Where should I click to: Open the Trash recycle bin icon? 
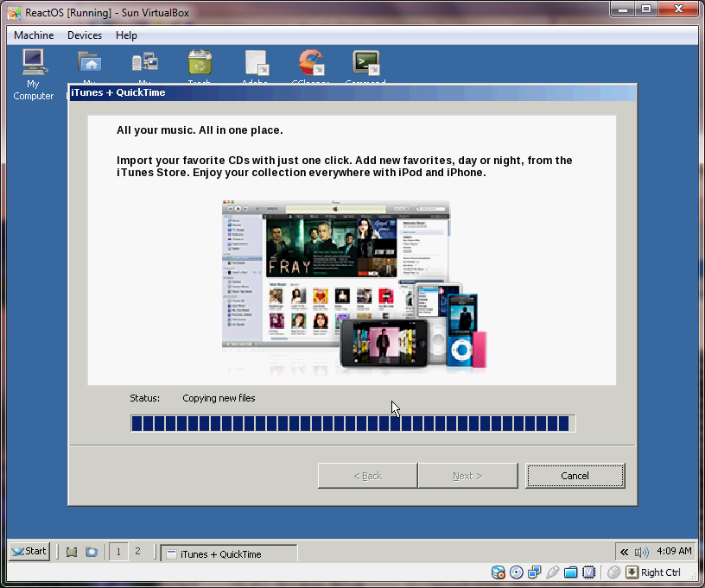(200, 64)
